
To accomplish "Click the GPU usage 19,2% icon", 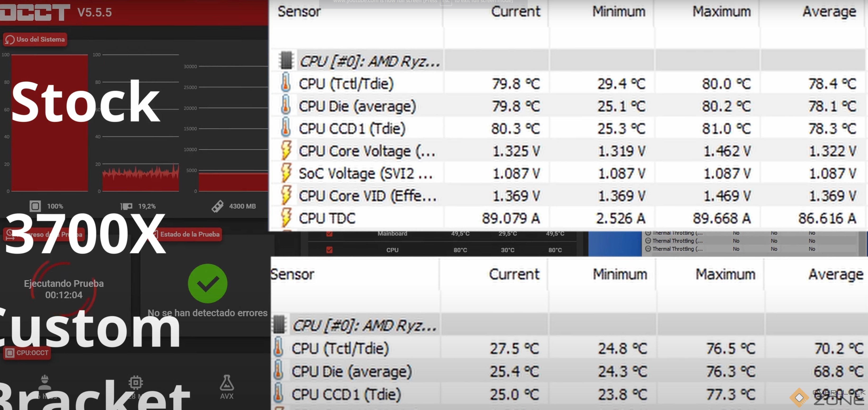I will (127, 206).
